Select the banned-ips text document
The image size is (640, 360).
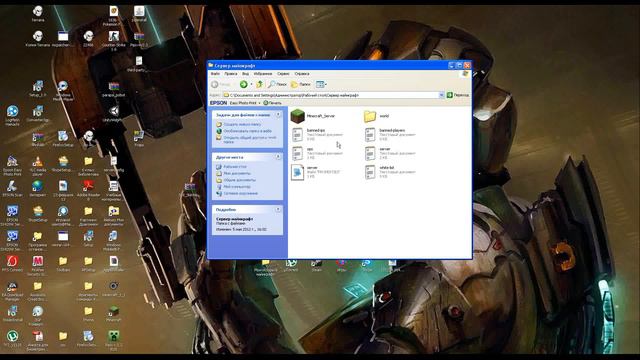tap(318, 135)
